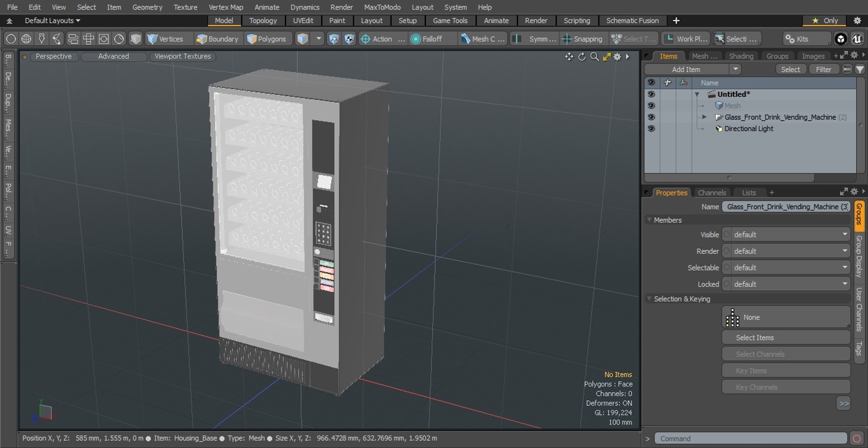Open the Action Center menu
This screenshot has height=448, width=868.
click(382, 39)
